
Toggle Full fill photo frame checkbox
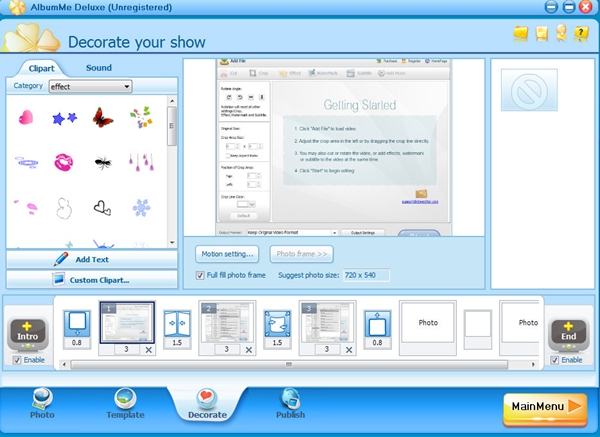(x=200, y=275)
